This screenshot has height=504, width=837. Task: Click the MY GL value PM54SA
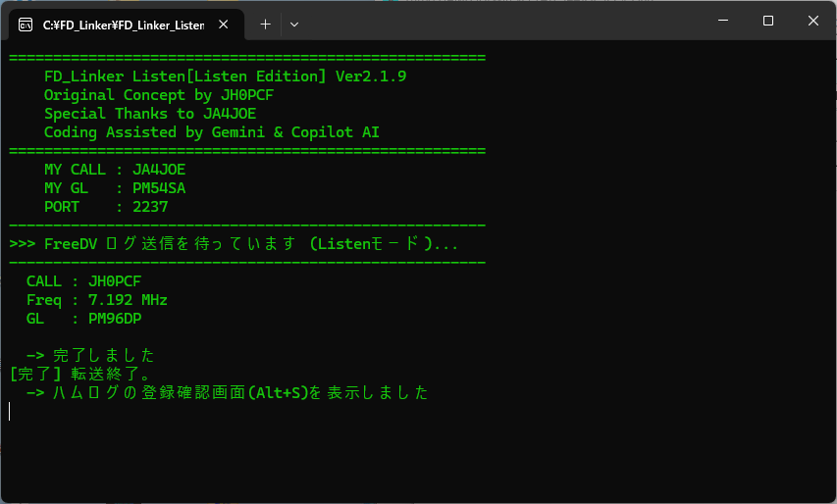(159, 188)
